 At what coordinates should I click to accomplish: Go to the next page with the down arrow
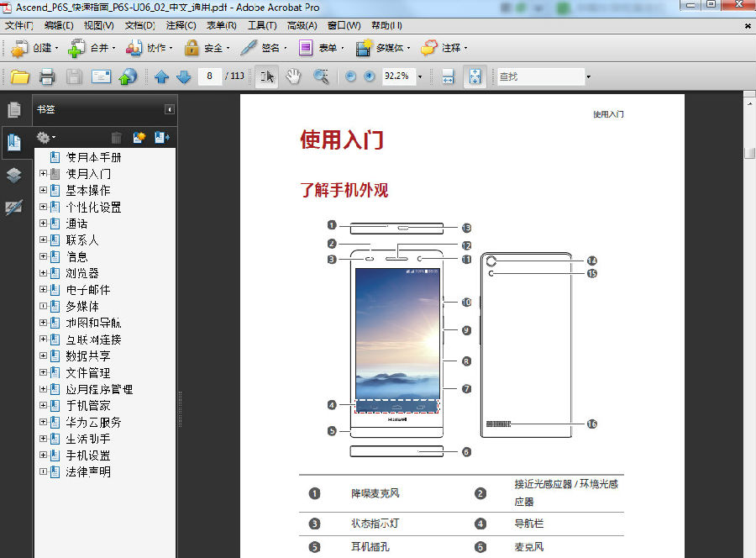[184, 76]
